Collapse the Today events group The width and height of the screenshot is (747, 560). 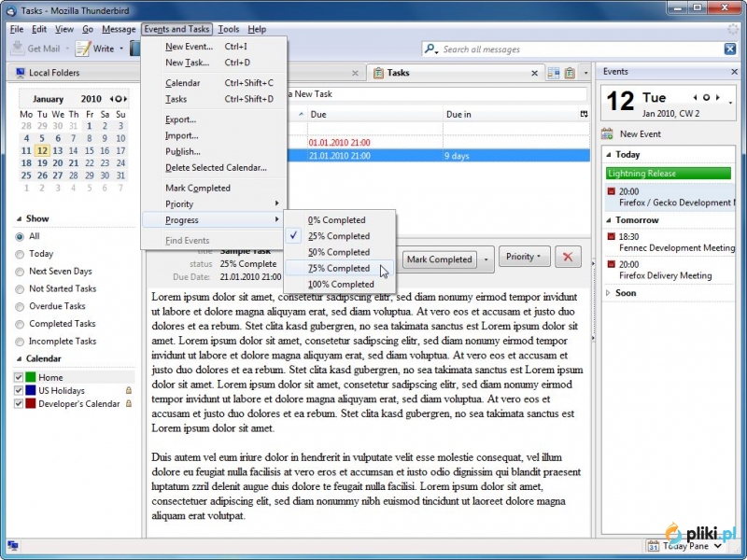click(x=609, y=154)
